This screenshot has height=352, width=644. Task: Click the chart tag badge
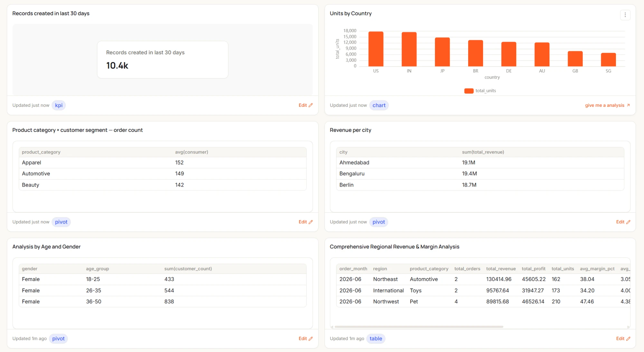click(379, 105)
